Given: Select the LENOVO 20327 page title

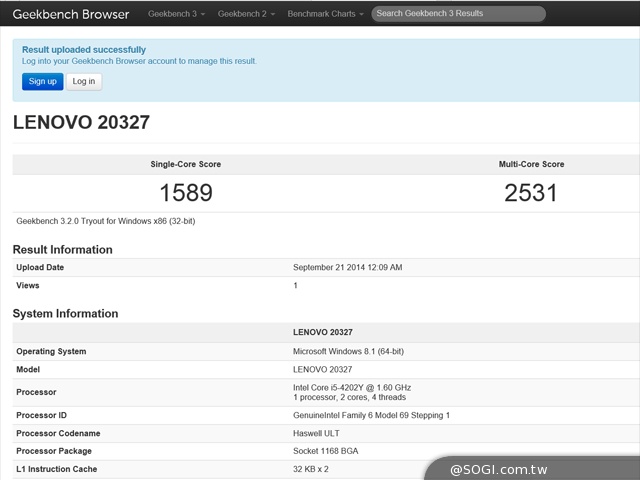Looking at the screenshot, I should (x=81, y=122).
